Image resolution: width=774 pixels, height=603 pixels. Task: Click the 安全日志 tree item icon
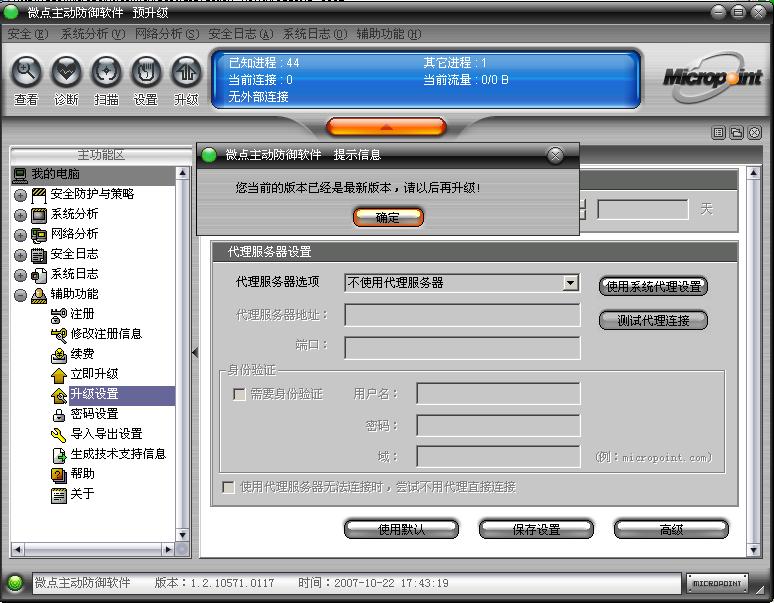coord(39,255)
